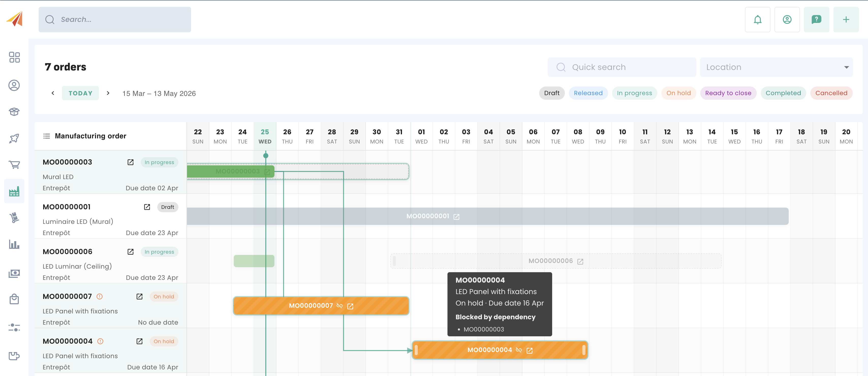The height and width of the screenshot is (376, 868).
Task: Click the plus create button
Action: pos(846,20)
